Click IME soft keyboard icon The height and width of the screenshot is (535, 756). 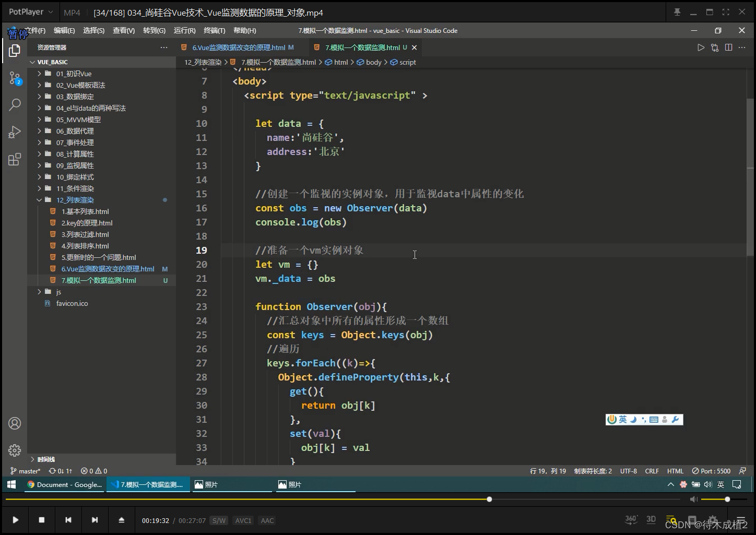coord(654,420)
